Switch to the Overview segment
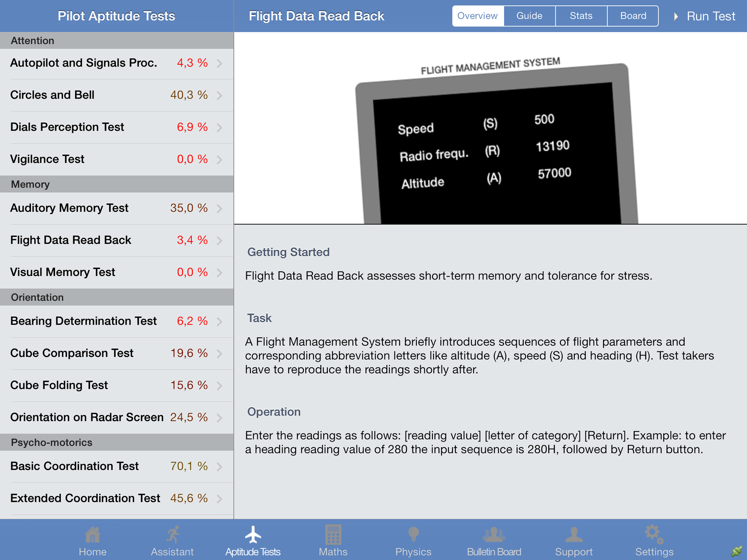The width and height of the screenshot is (747, 560). 477,16
